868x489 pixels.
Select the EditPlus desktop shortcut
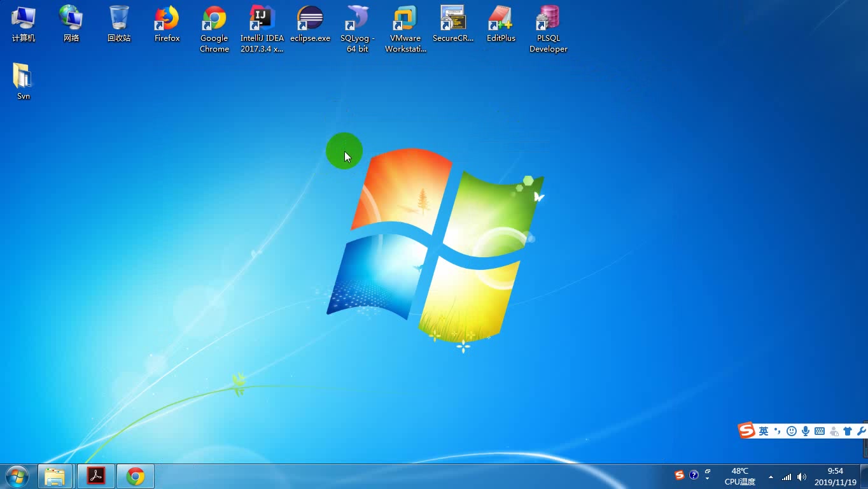(501, 24)
